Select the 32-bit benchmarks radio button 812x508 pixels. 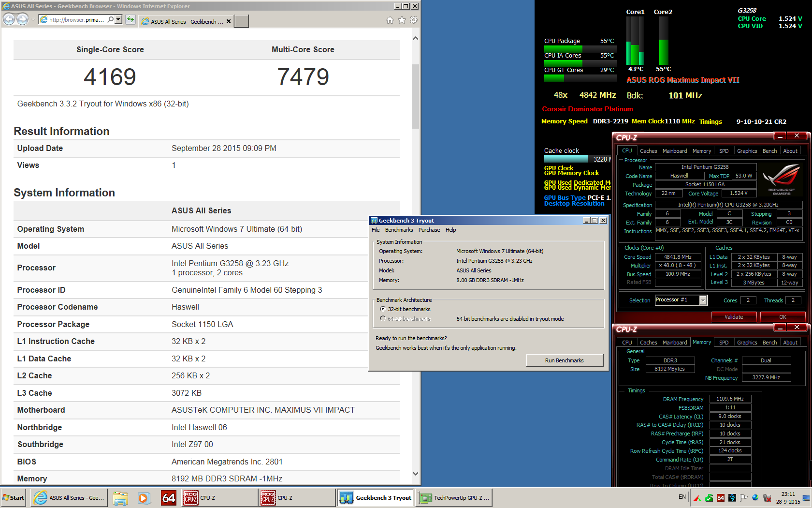tap(383, 309)
